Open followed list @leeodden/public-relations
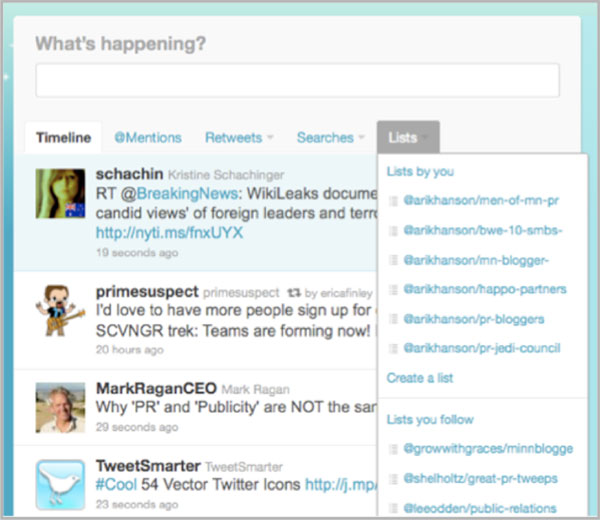This screenshot has width=600, height=520. click(480, 508)
